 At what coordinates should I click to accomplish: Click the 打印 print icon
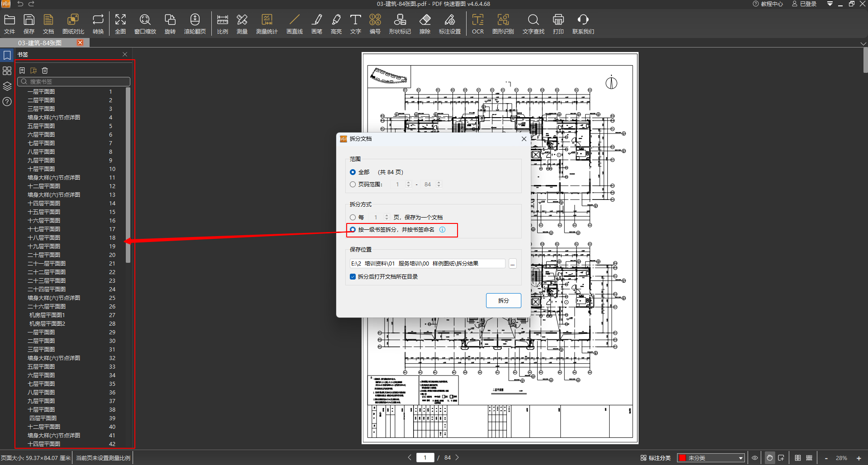[x=558, y=24]
